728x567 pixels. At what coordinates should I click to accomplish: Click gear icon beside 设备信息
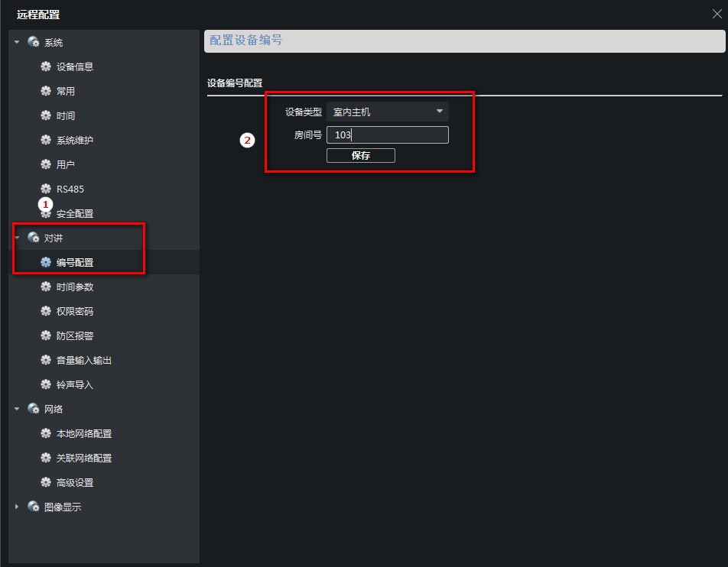[46, 66]
